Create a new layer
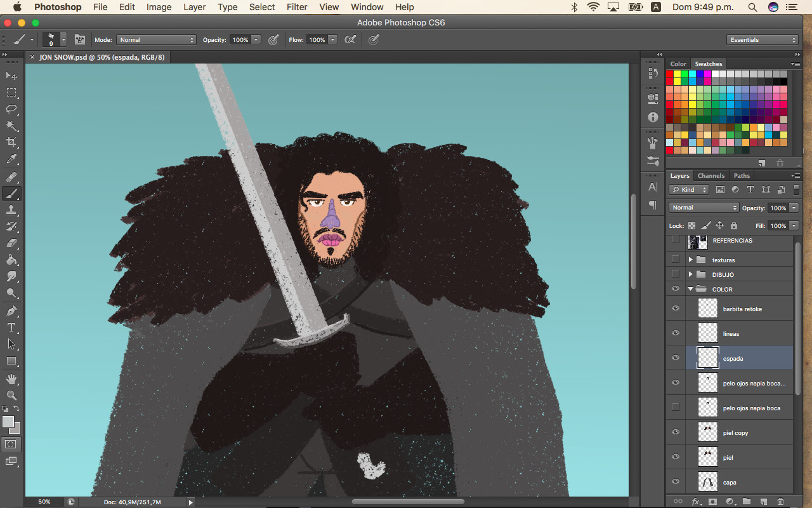The image size is (812, 508). point(764,502)
